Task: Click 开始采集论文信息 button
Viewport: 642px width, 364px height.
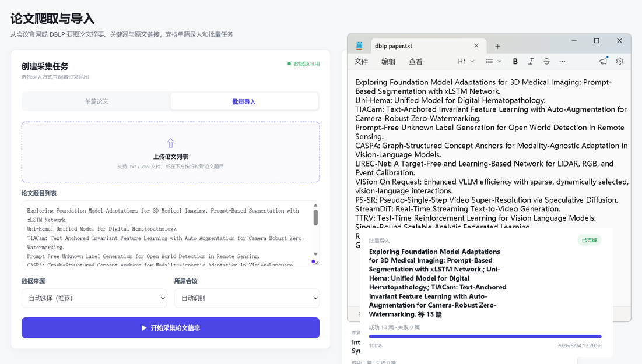Action: pyautogui.click(x=171, y=328)
